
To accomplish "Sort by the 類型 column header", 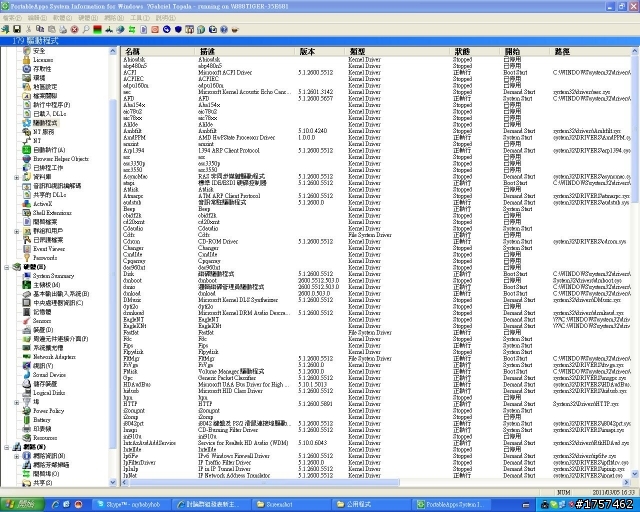I will tap(397, 51).
